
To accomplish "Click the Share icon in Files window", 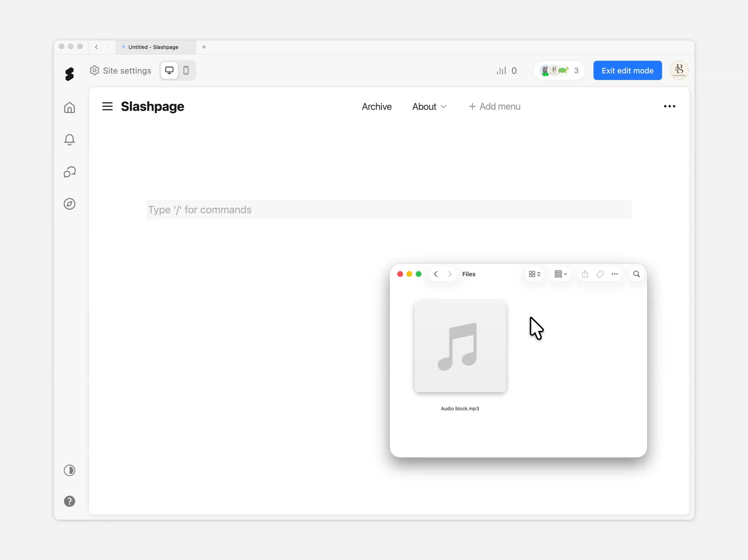I will tap(585, 274).
